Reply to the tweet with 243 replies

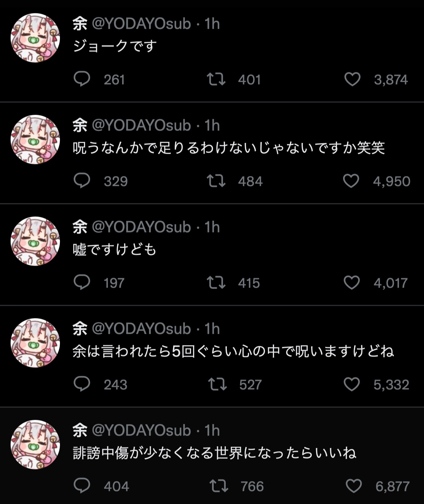82,384
